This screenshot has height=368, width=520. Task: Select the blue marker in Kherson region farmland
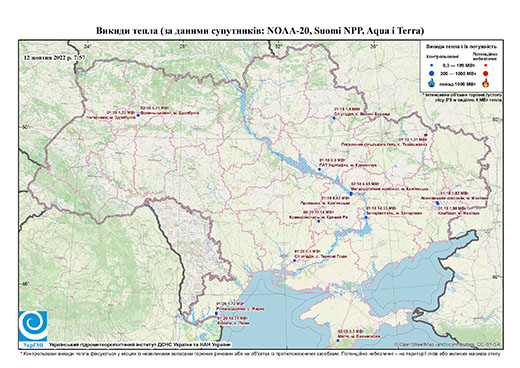click(x=295, y=260)
